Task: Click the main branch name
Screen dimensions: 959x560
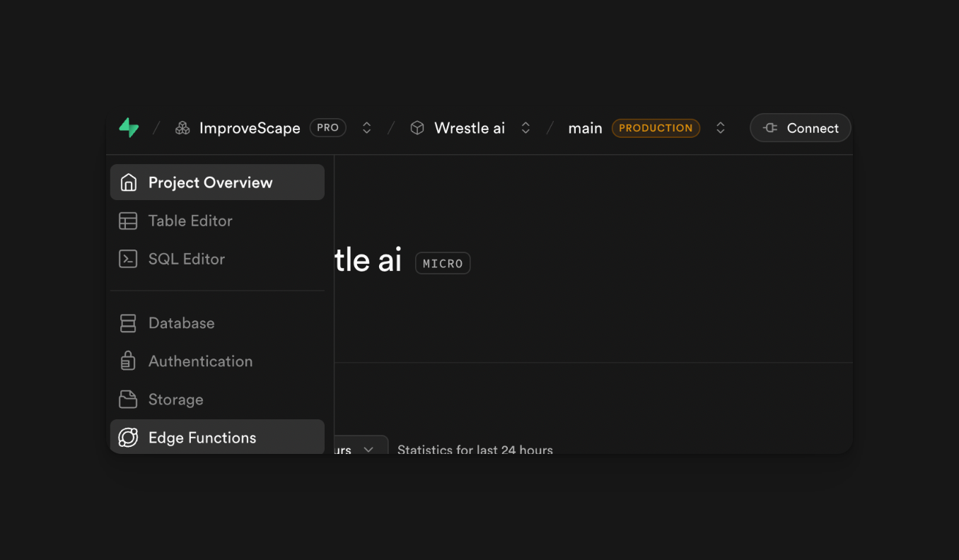Action: coord(585,128)
